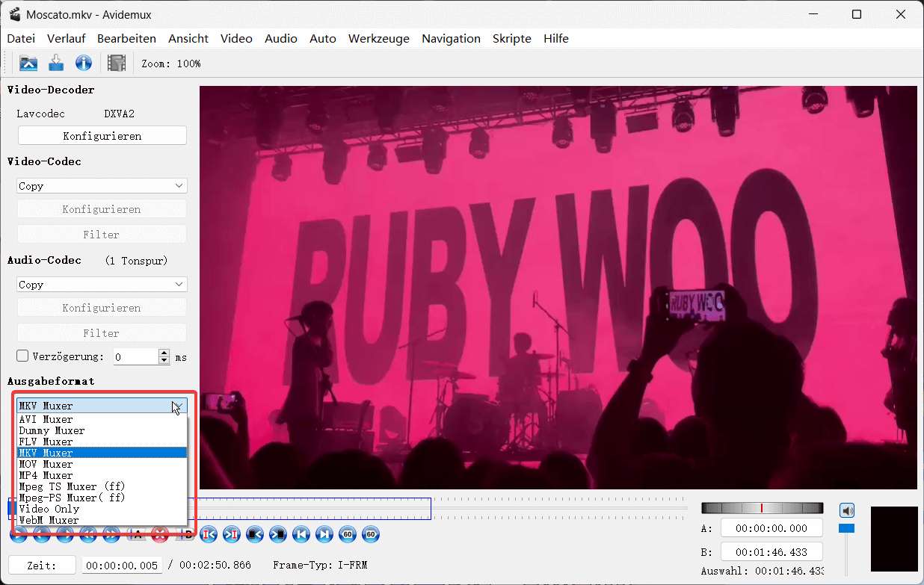Open the Ansicht menu
Image resolution: width=924 pixels, height=585 pixels.
[188, 38]
